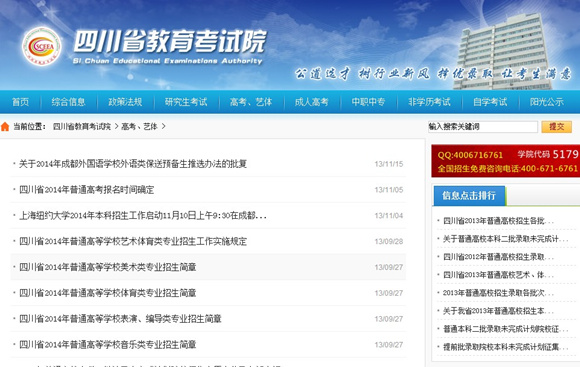This screenshot has width=580, height=367.
Task: Open 综合信息 menu item
Action: click(x=68, y=102)
